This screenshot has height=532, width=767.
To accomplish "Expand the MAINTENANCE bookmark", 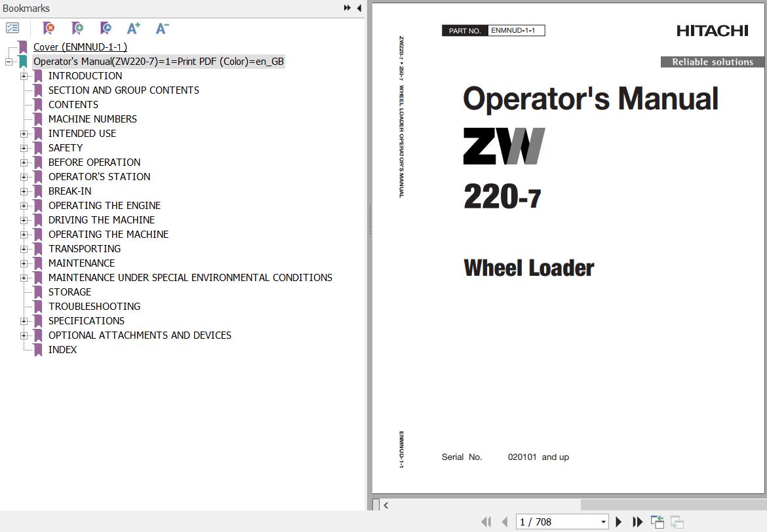I will [x=24, y=263].
